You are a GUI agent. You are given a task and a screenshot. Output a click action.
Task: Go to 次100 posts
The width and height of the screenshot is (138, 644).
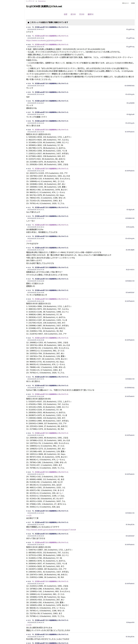point(82,14)
